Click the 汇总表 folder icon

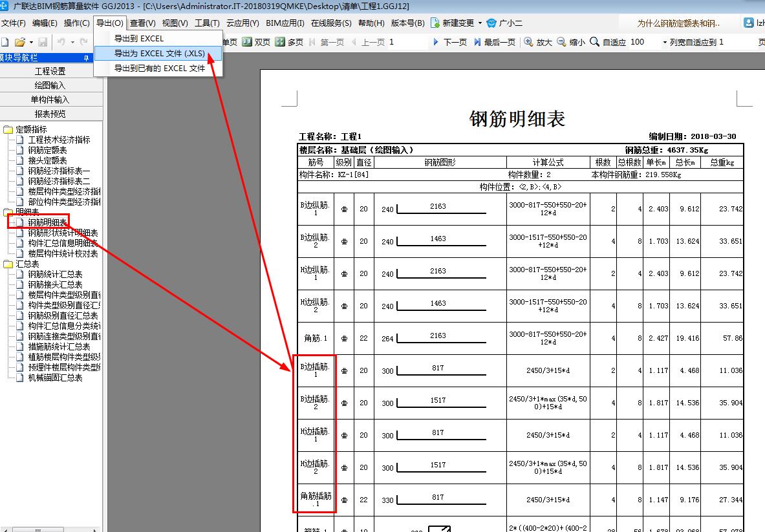(8, 264)
